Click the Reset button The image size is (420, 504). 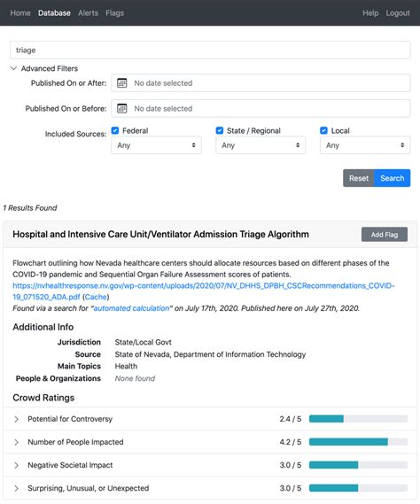(x=359, y=178)
